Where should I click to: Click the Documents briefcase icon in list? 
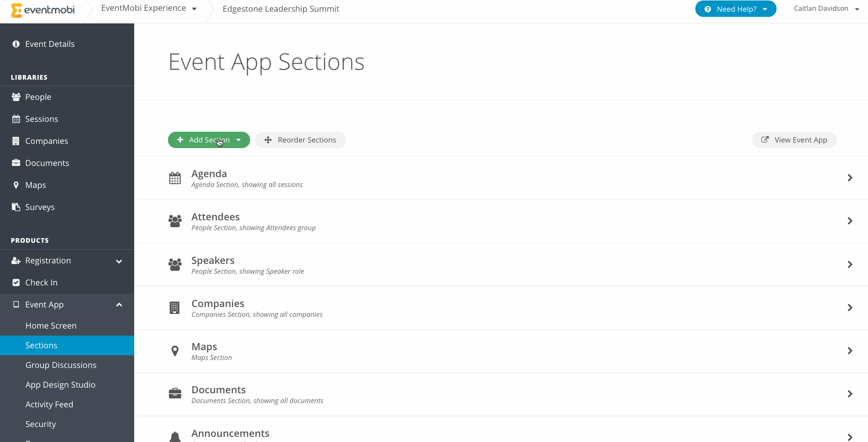[175, 394]
